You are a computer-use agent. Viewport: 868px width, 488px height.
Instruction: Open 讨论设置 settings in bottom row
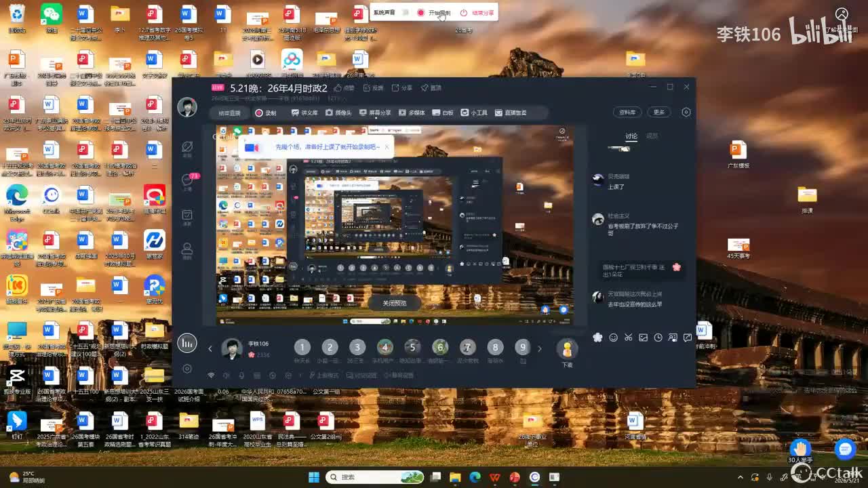click(363, 375)
